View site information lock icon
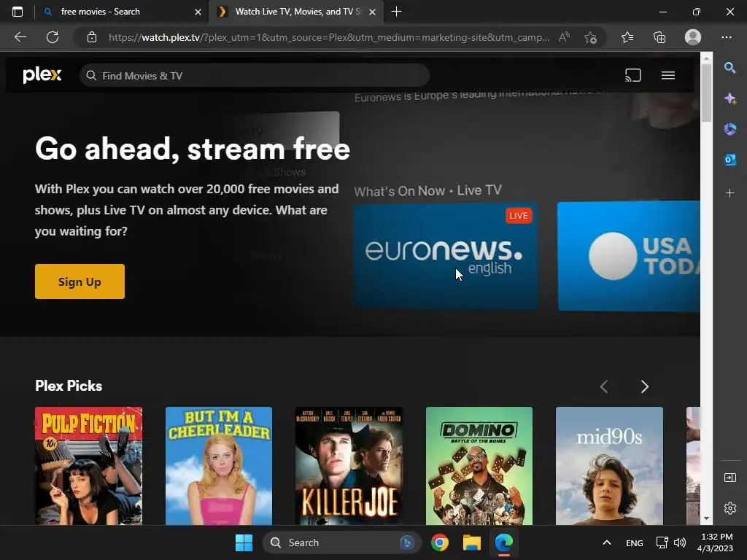Image resolution: width=747 pixels, height=560 pixels. [x=92, y=37]
